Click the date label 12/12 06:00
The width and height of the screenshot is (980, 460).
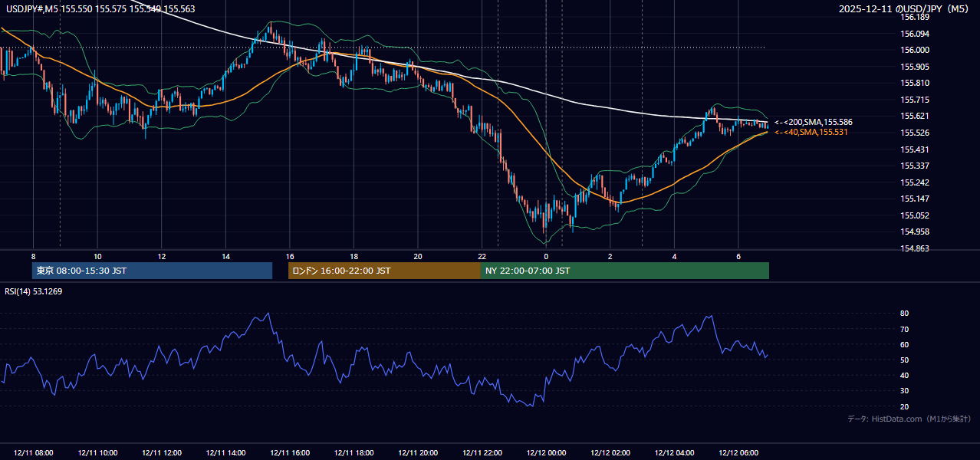click(738, 453)
